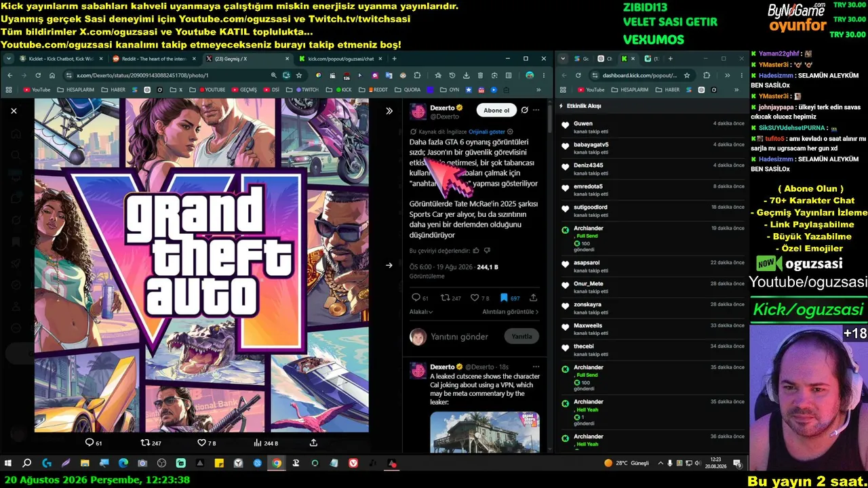Reload the X page in the left browser
The height and width of the screenshot is (488, 868).
(37, 75)
